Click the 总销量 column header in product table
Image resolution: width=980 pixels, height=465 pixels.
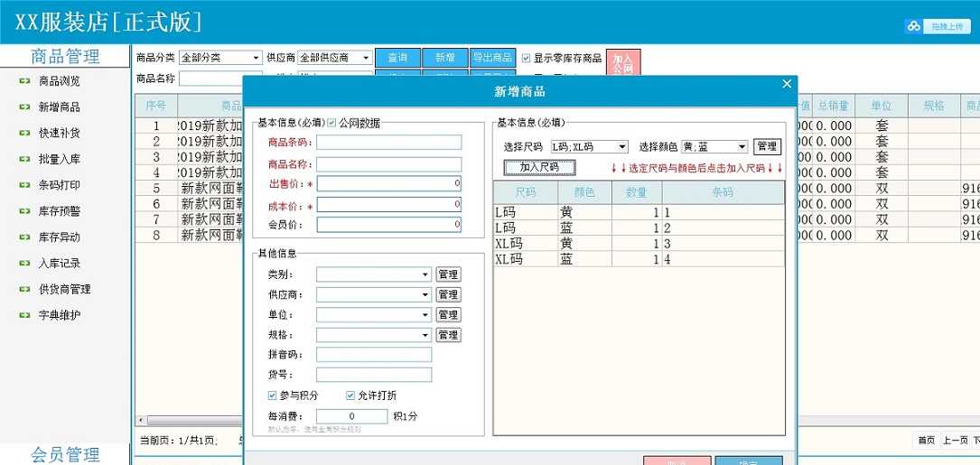833,107
